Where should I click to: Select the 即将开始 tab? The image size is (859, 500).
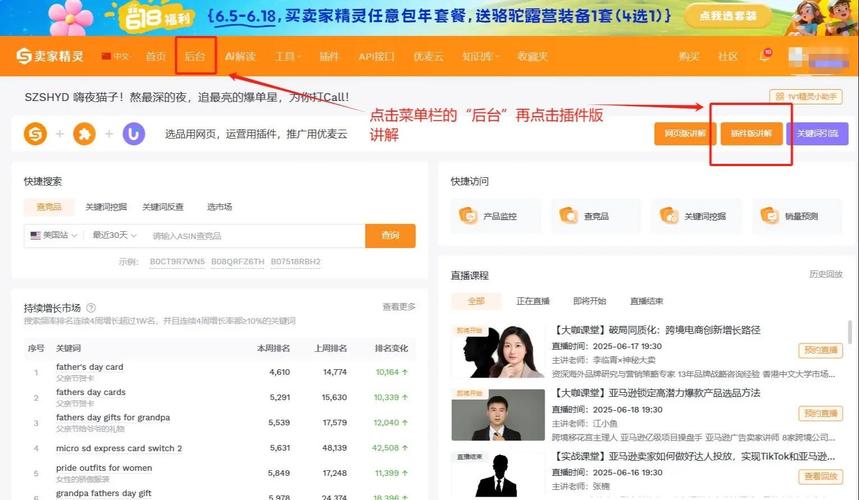pos(589,301)
